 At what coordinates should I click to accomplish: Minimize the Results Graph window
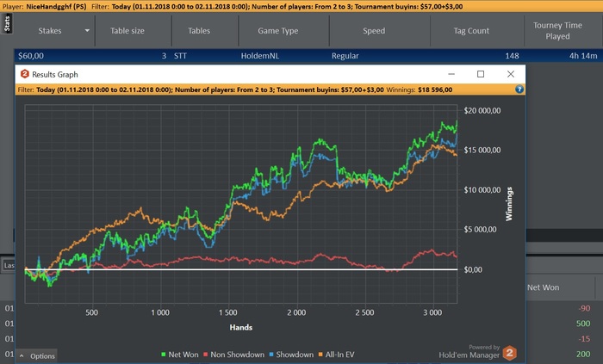[451, 74]
